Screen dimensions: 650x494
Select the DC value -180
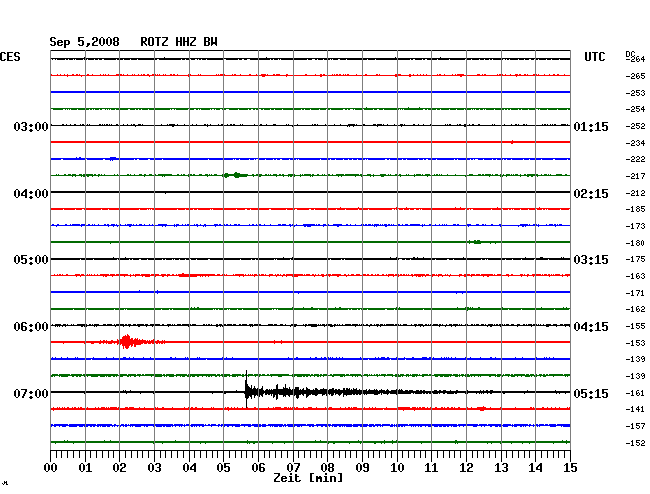(x=635, y=243)
